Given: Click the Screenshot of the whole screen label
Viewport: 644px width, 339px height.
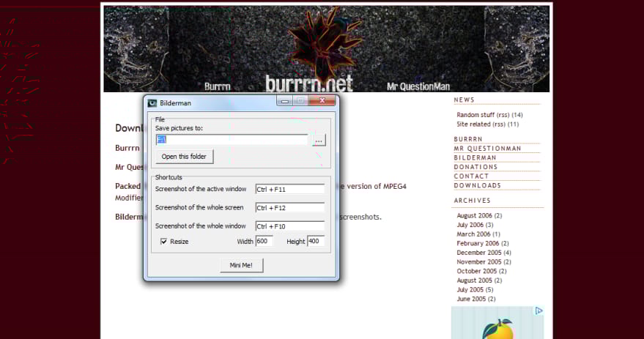Looking at the screenshot, I should 199,207.
